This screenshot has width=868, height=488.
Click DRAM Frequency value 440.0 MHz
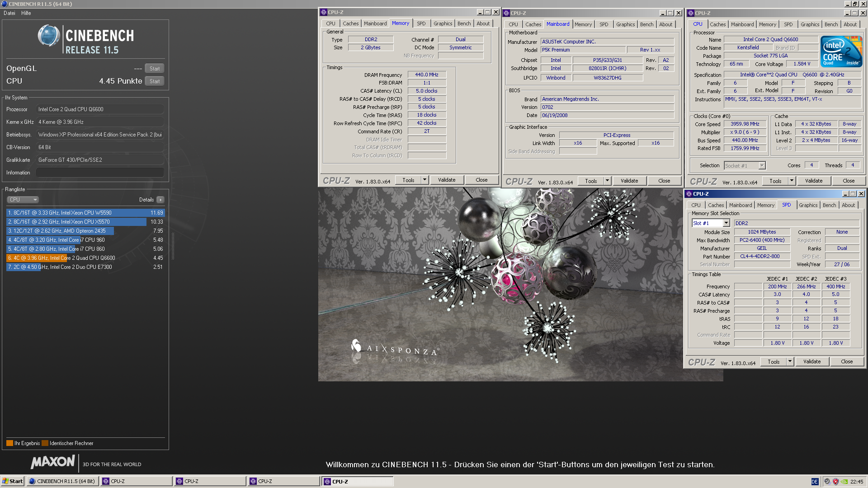coord(427,75)
